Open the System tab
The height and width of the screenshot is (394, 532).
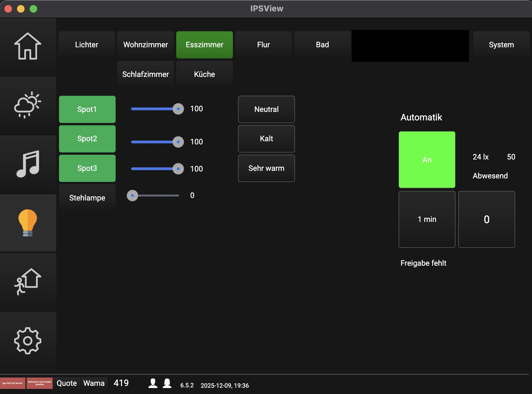pos(501,45)
